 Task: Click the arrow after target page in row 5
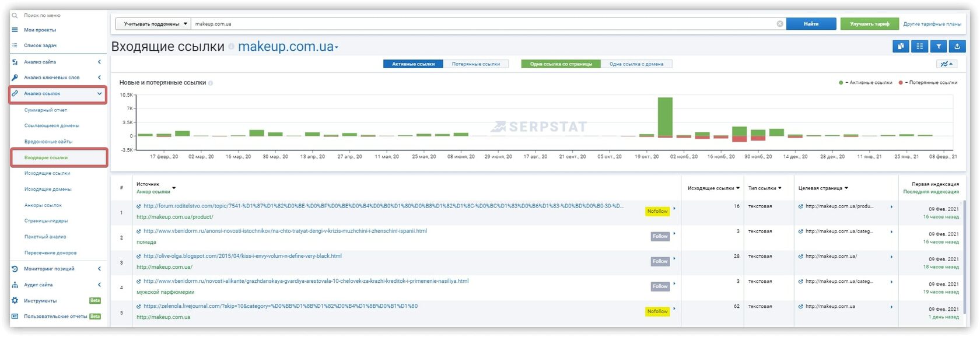tap(891, 307)
